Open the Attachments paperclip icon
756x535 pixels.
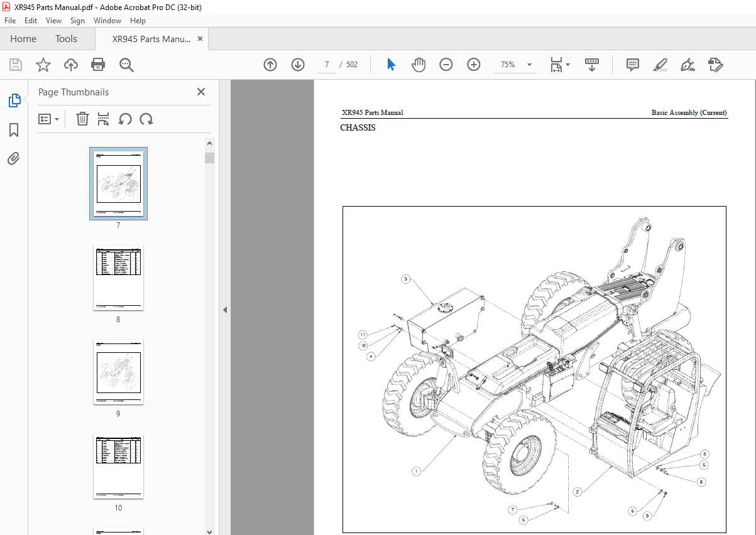[x=14, y=158]
